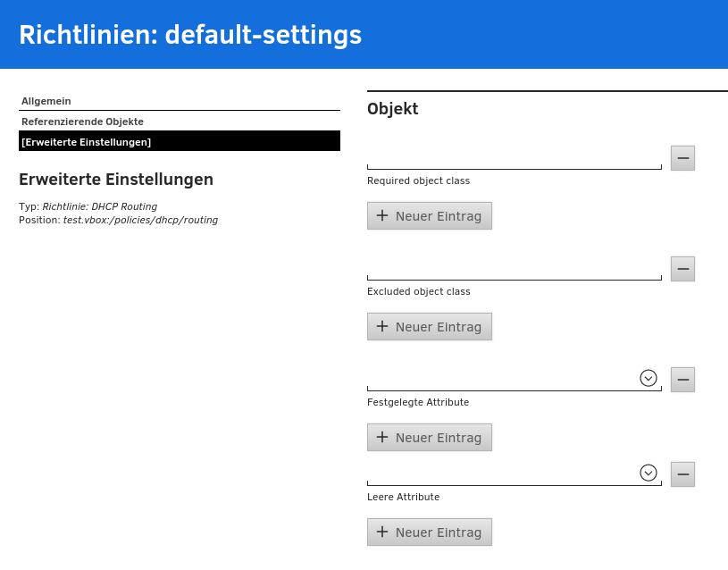Click plus icon under Leere Attribute

point(382,532)
